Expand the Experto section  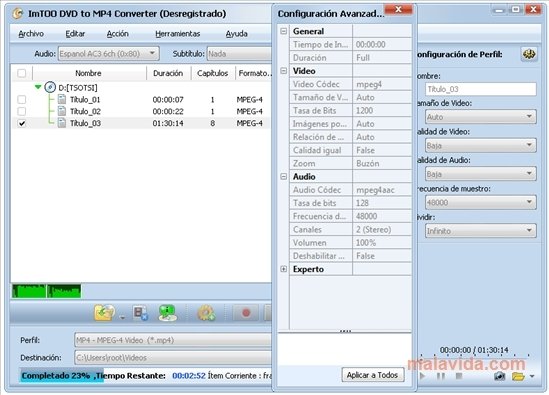click(x=284, y=269)
